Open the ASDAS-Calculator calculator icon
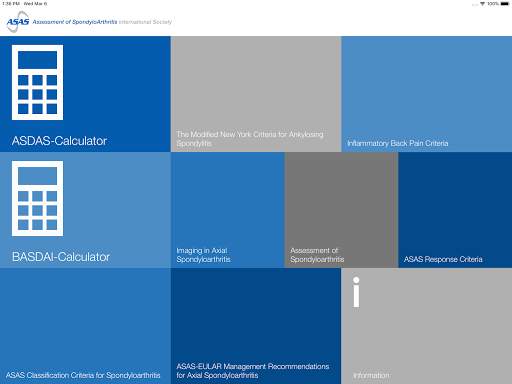 [x=37, y=82]
